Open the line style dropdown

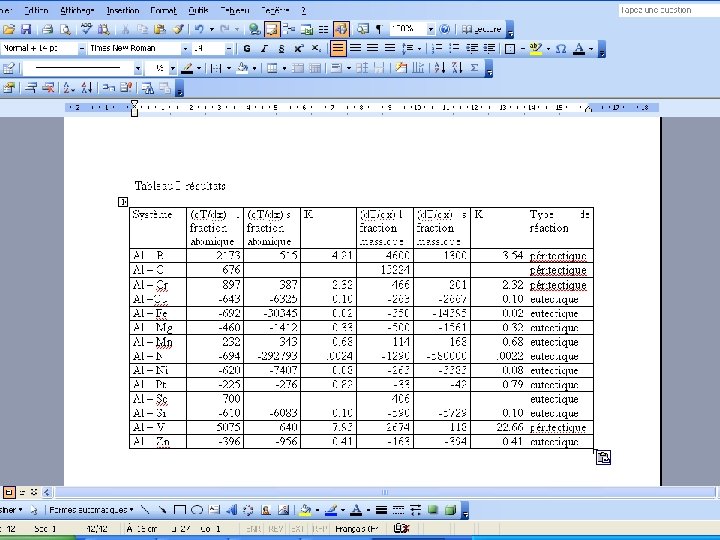coord(138,68)
